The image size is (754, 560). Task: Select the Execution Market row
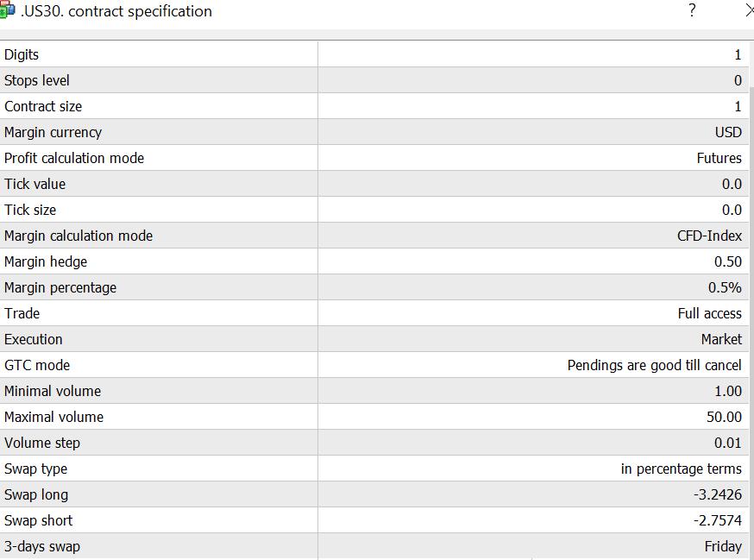(x=374, y=339)
